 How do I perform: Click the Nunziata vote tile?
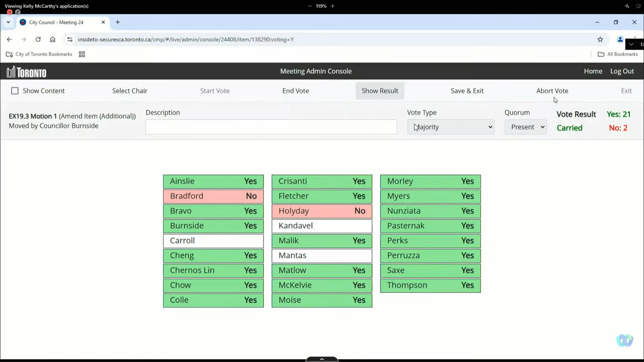430,211
